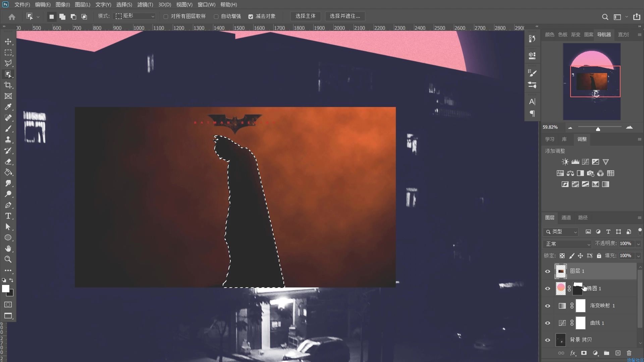Click the add layer mask icon
Image resolution: width=644 pixels, height=362 pixels.
(x=584, y=353)
